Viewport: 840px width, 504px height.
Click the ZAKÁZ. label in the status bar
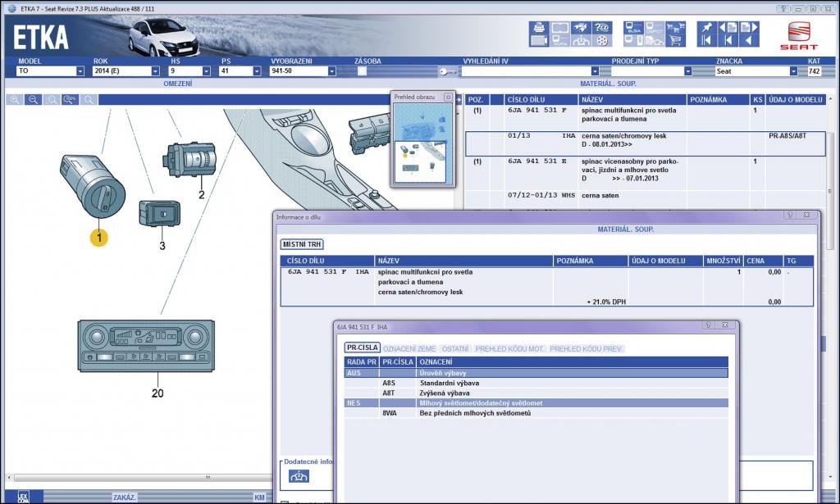point(125,497)
